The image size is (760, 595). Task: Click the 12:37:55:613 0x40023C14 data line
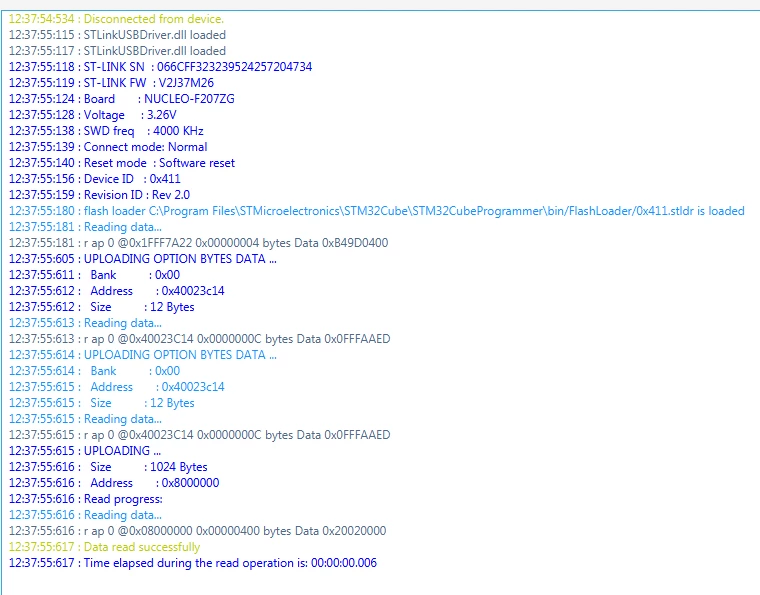click(x=200, y=339)
